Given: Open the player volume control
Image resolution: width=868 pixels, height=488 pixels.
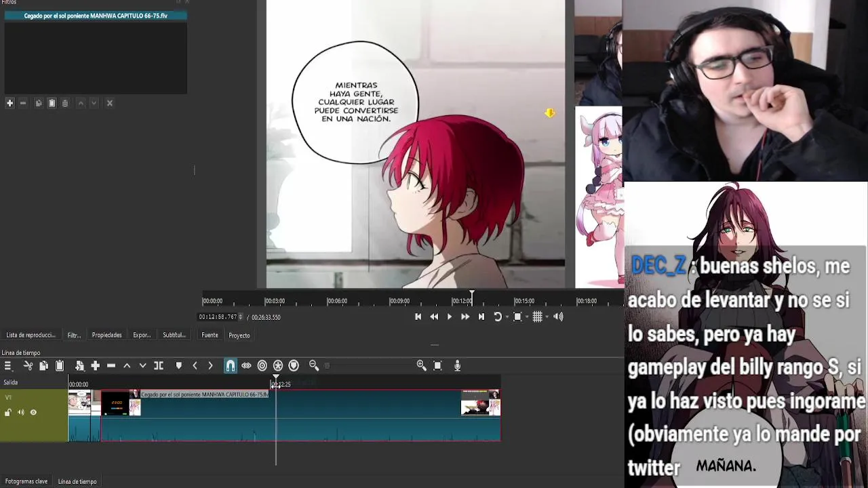Looking at the screenshot, I should click(x=558, y=317).
